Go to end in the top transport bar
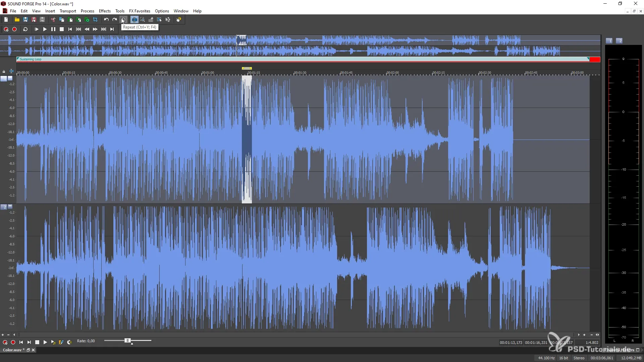The image size is (644, 362). pyautogui.click(x=112, y=29)
